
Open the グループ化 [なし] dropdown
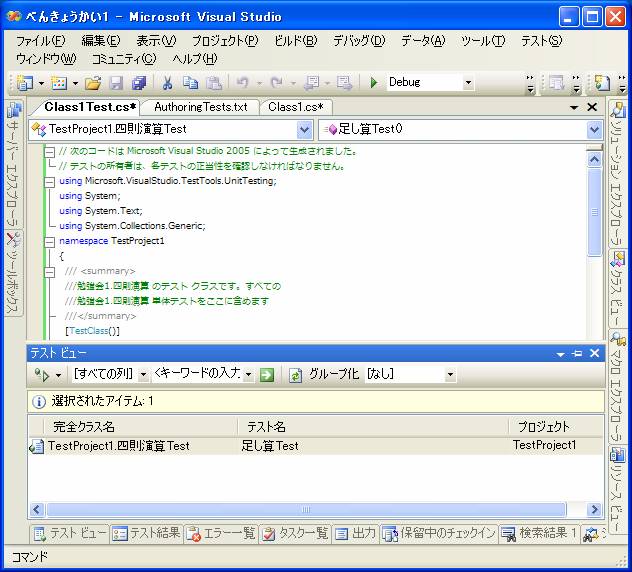coord(450,374)
